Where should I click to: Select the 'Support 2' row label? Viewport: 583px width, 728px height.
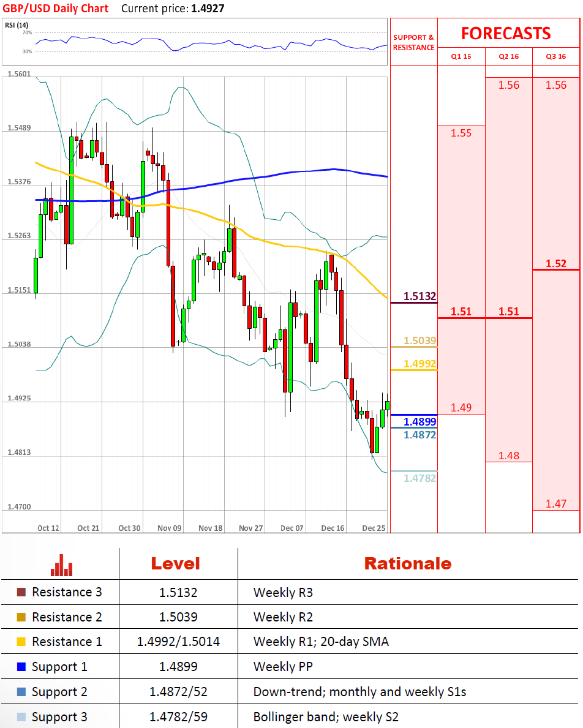tap(59, 692)
